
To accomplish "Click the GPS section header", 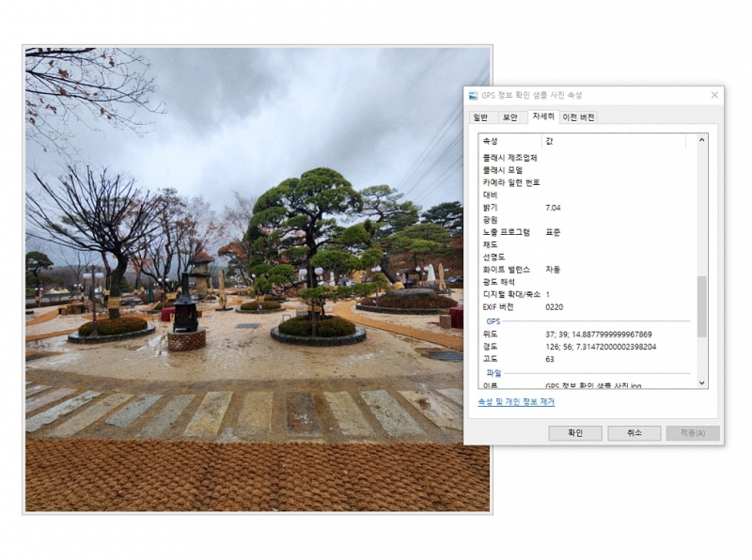I will pyautogui.click(x=493, y=321).
